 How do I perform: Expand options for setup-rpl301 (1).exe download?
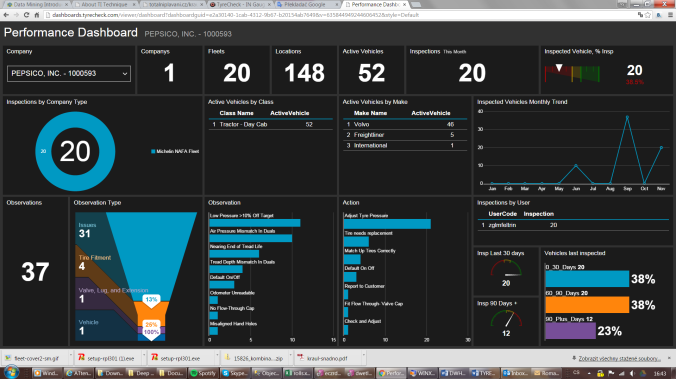click(144, 357)
